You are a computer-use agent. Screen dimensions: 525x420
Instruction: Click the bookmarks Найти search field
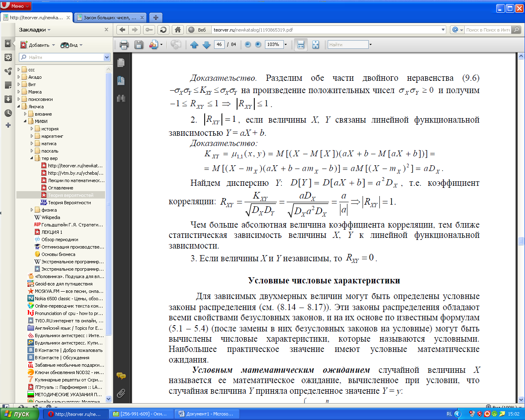point(62,57)
